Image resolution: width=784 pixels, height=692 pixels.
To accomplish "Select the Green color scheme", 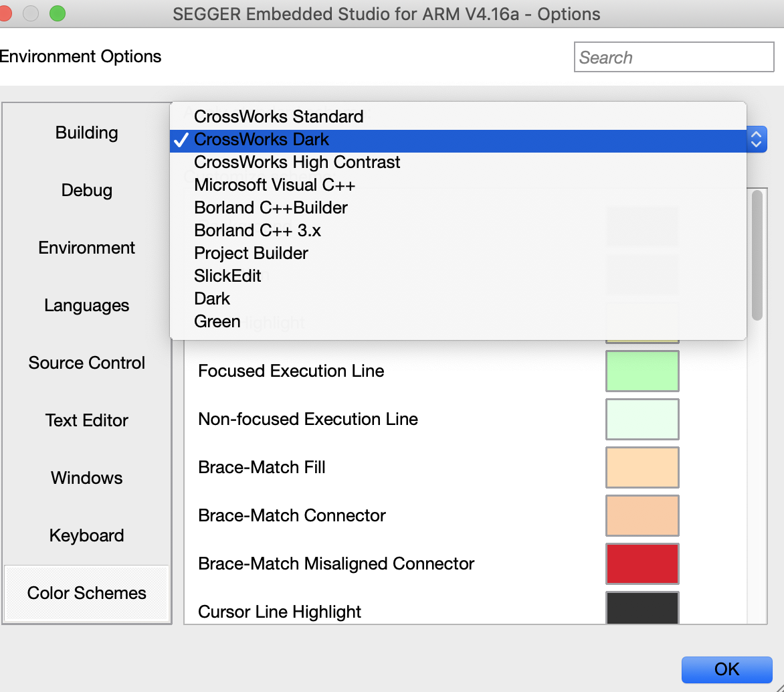I will tap(458, 322).
